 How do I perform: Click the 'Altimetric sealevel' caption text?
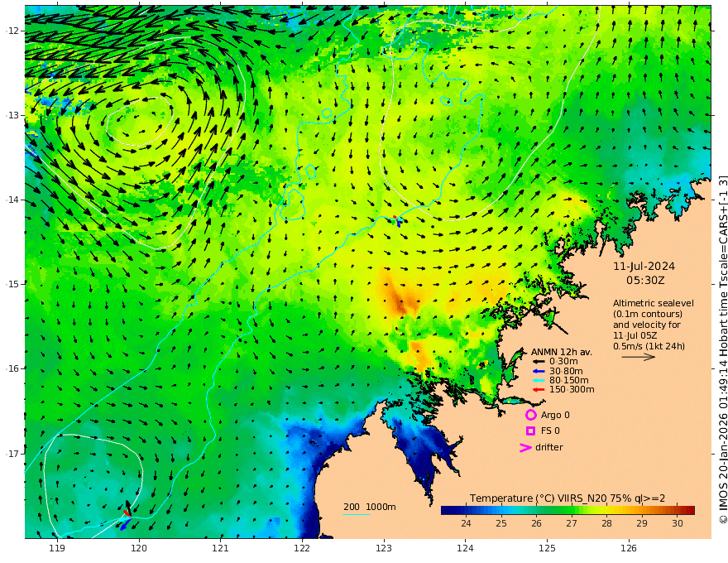(x=654, y=303)
